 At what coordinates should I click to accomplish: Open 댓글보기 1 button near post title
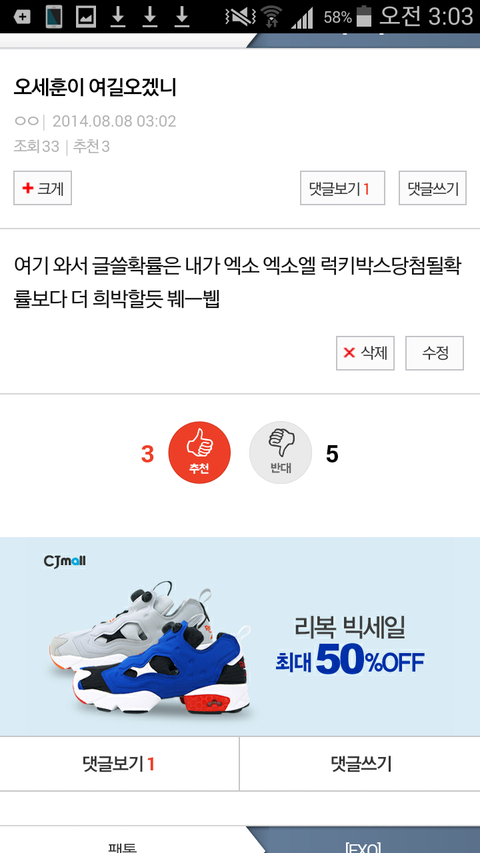coord(342,188)
